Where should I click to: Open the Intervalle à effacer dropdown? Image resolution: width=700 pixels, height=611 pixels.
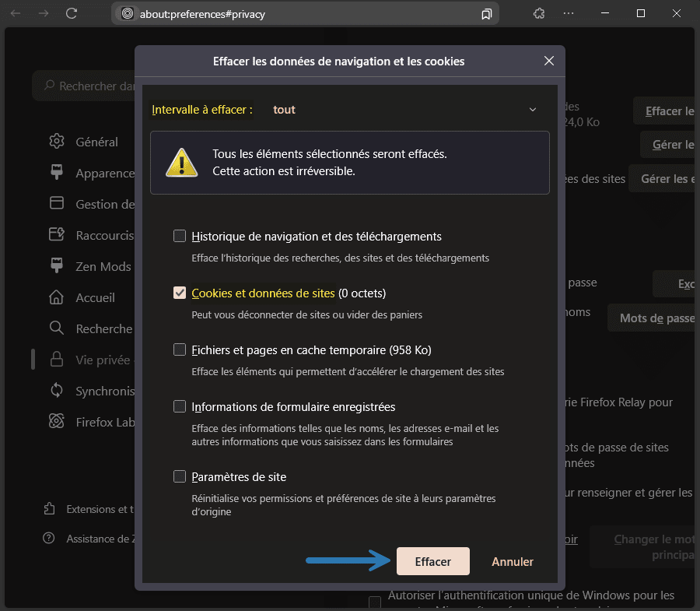coord(404,110)
